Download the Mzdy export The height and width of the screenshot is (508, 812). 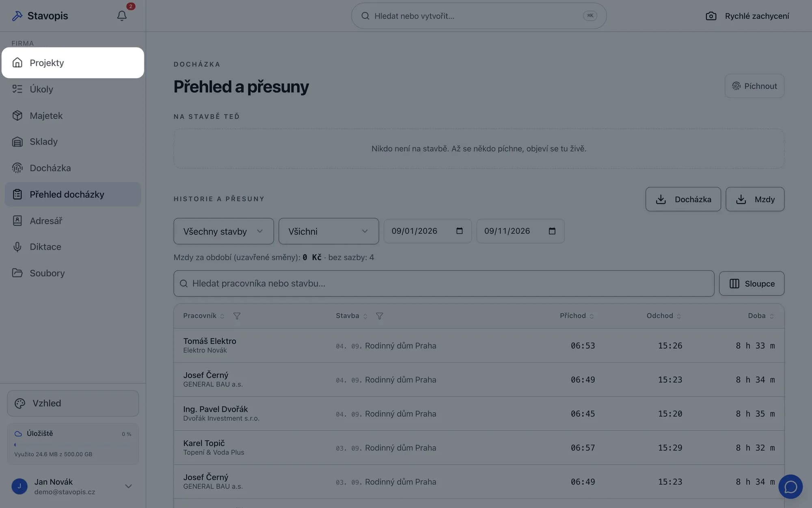point(755,199)
